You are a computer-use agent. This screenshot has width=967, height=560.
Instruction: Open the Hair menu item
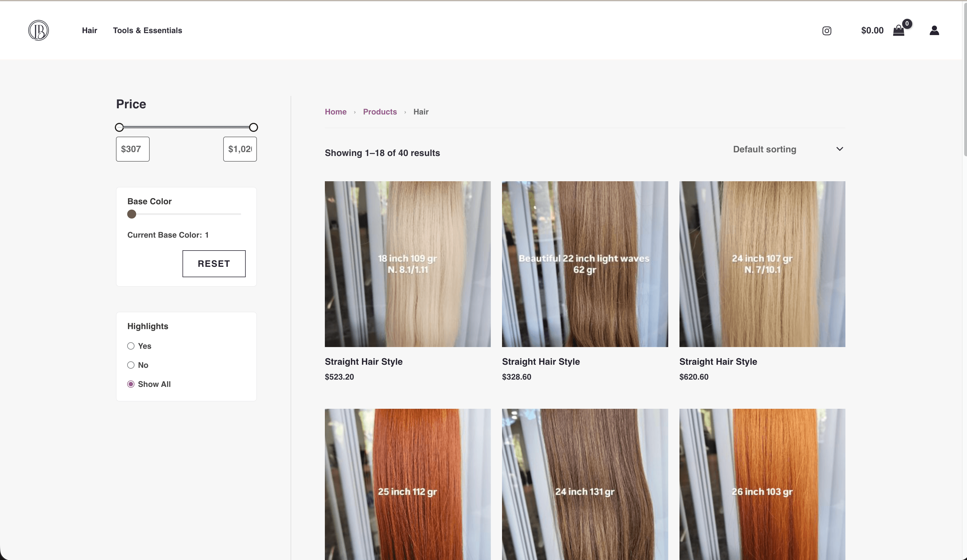[x=89, y=30]
